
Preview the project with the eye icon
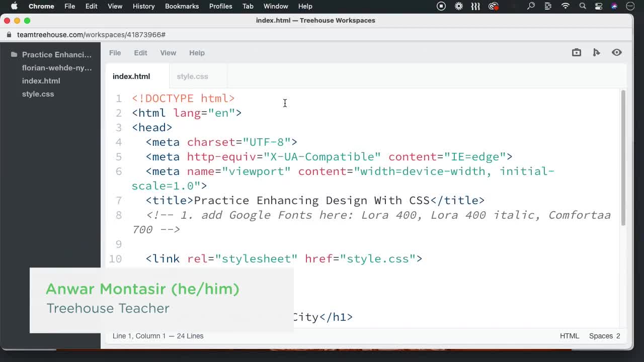617,52
